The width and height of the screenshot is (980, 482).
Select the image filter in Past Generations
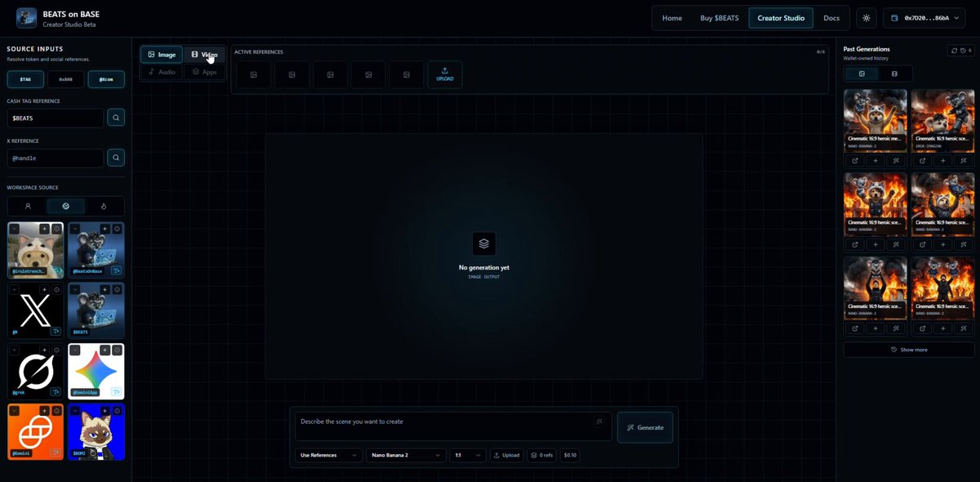(862, 74)
